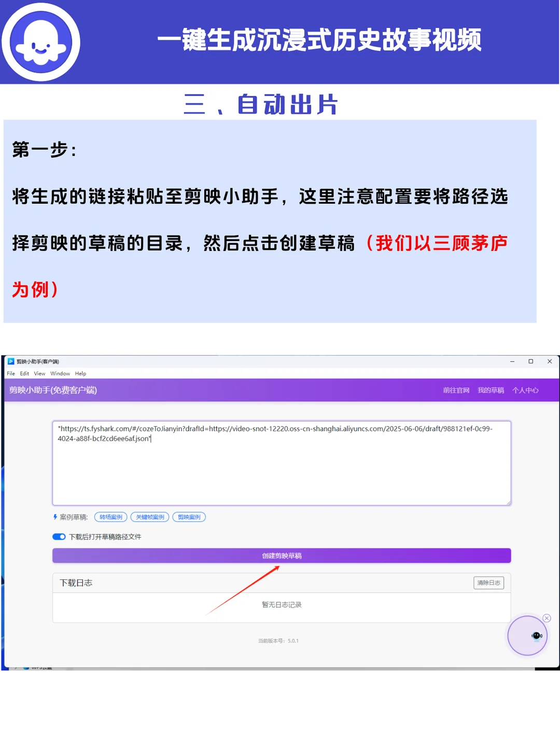Click the text area resize grip corner
The width and height of the screenshot is (560, 748).
[509, 503]
